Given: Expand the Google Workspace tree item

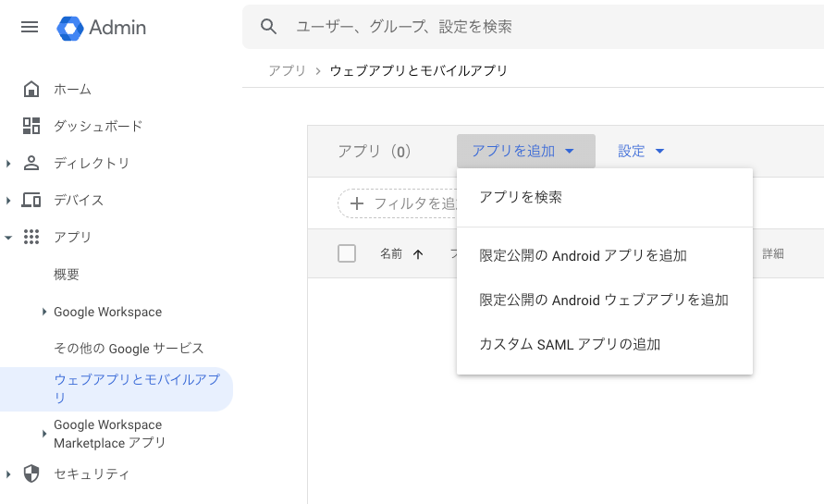Looking at the screenshot, I should coord(44,312).
